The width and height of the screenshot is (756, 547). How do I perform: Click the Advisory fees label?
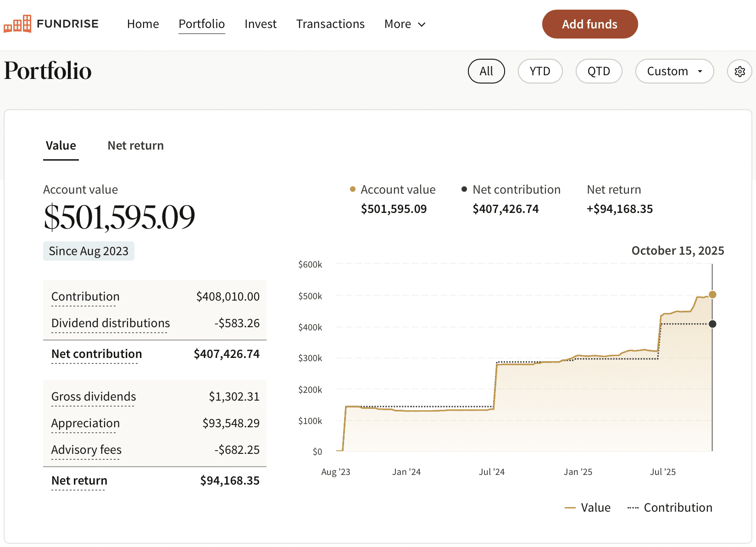tap(86, 450)
